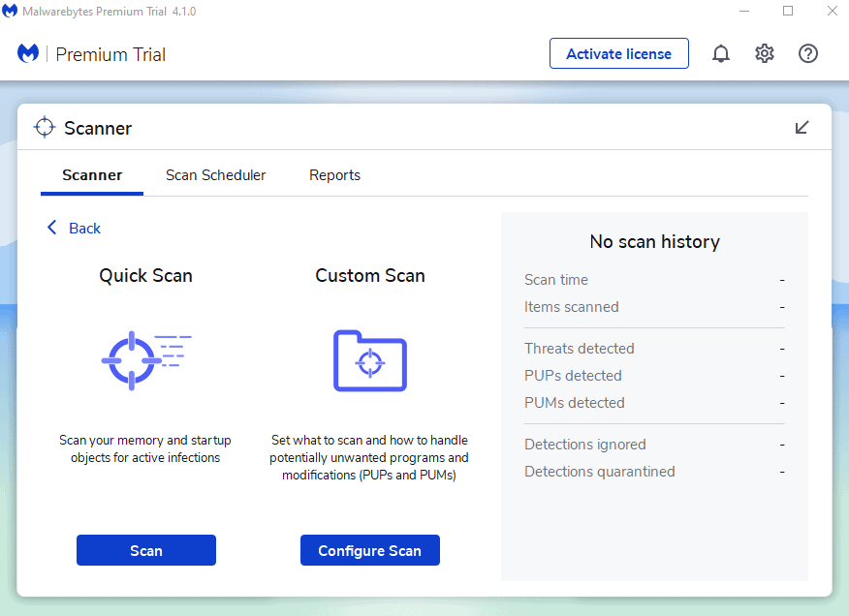Open the Reports tab
The image size is (849, 616).
[334, 175]
